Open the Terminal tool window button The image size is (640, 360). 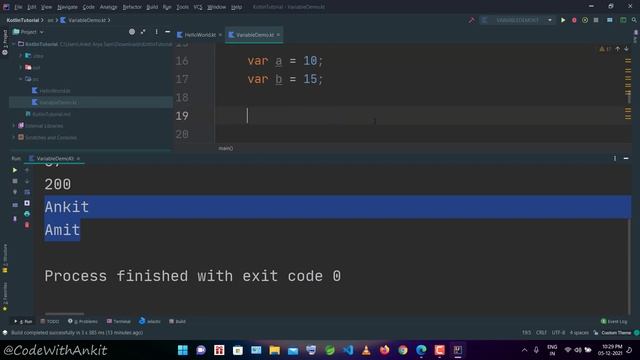pos(118,321)
